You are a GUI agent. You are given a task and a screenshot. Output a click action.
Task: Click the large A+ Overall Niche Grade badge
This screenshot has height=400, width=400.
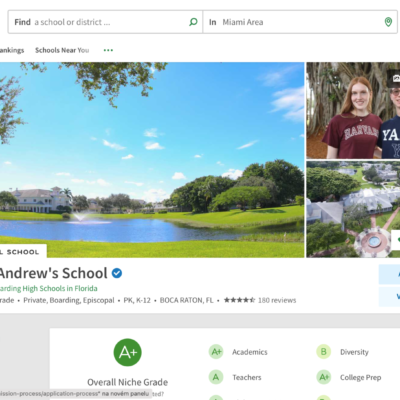[x=128, y=352]
